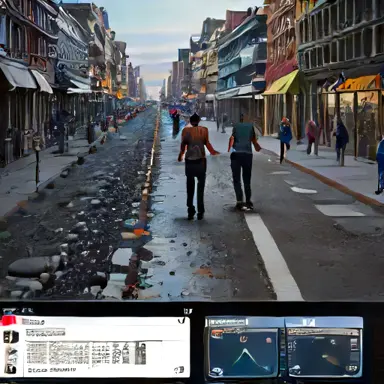
Task: Click the left map panel's title bar
Action: tap(245, 322)
